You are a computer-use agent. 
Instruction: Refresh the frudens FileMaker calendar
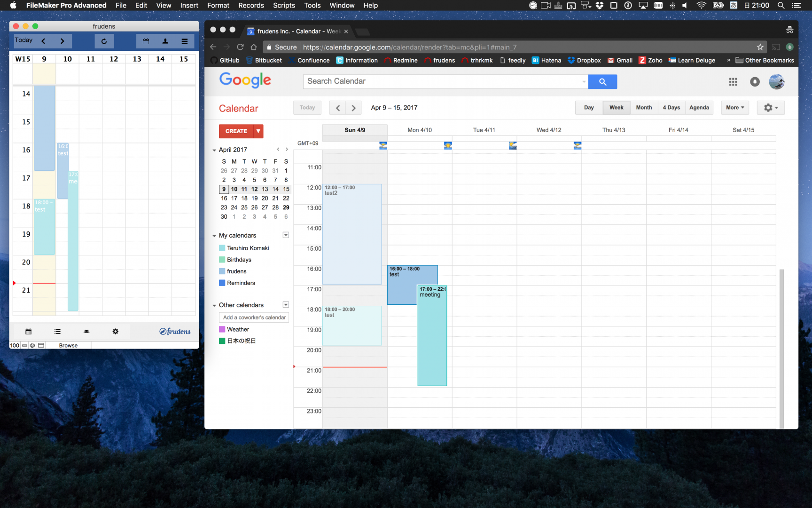click(104, 41)
